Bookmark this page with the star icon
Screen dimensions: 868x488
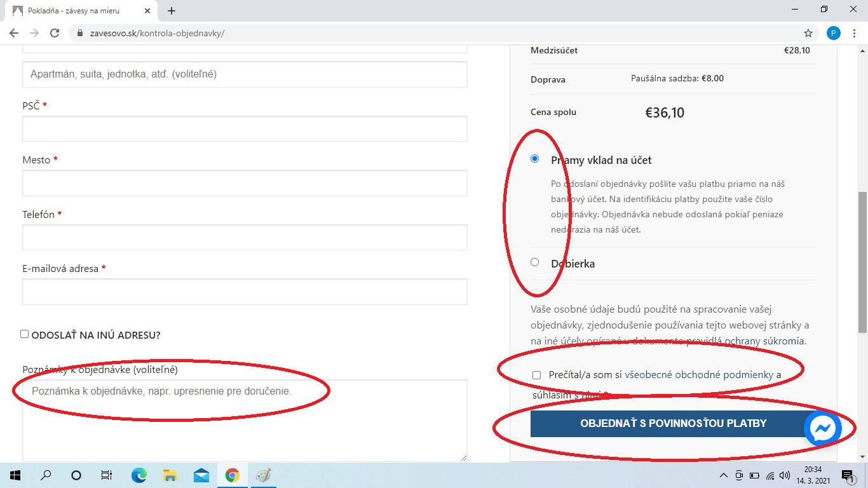[808, 33]
